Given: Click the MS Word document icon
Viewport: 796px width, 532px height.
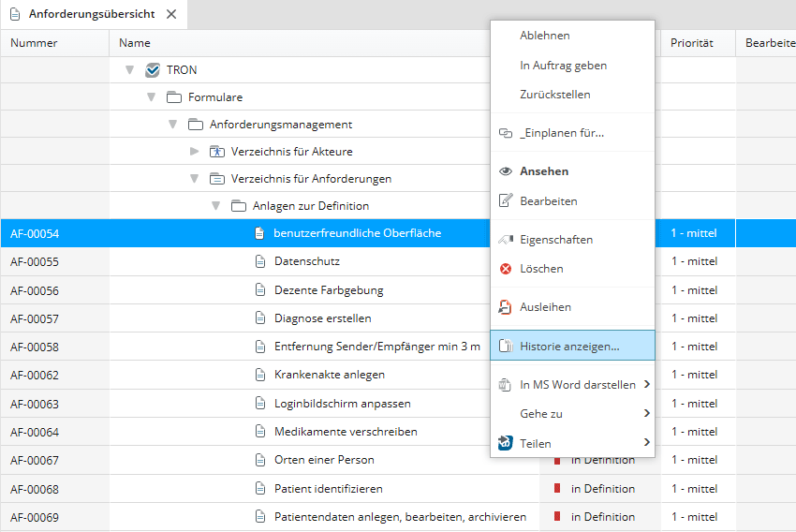Looking at the screenshot, I should pyautogui.click(x=506, y=385).
